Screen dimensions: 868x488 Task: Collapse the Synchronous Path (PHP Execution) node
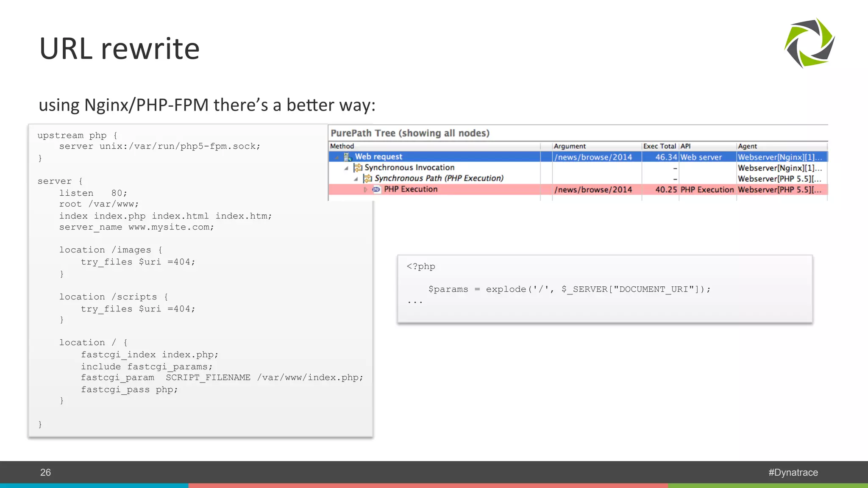coord(356,179)
